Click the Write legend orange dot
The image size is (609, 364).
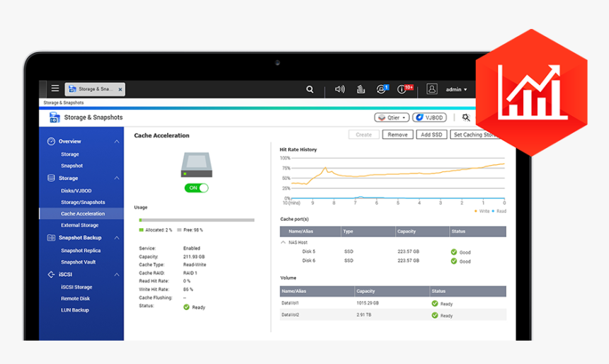[476, 211]
